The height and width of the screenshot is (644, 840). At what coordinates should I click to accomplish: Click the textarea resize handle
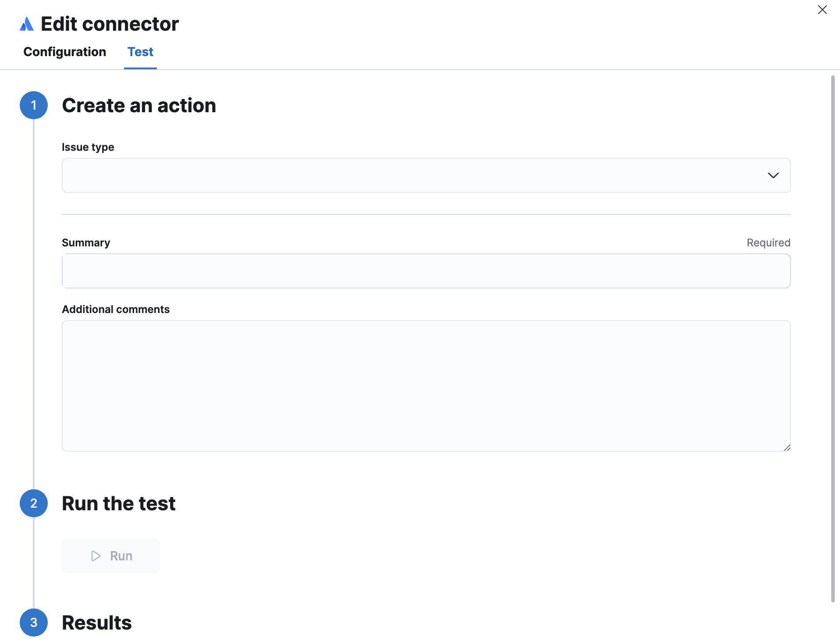[x=787, y=448]
